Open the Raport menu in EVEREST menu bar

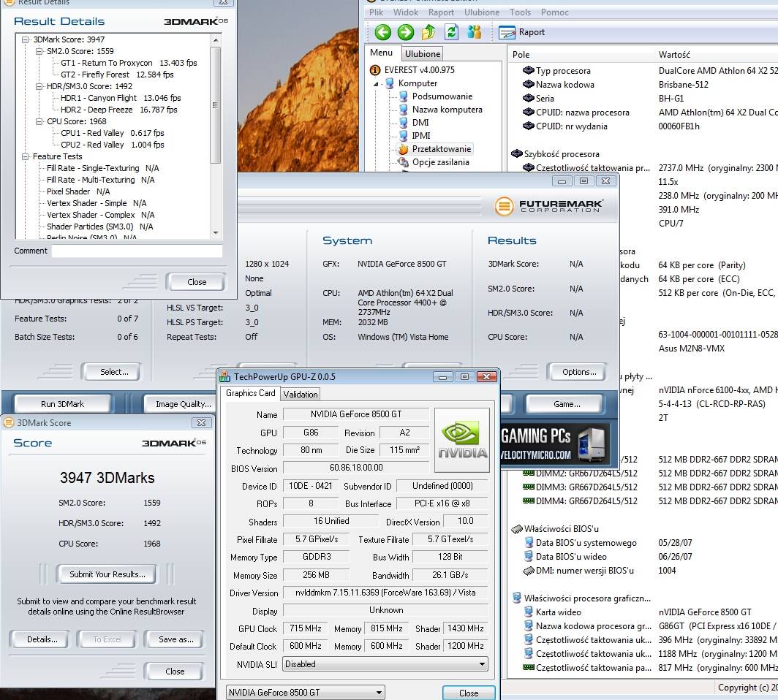point(441,12)
